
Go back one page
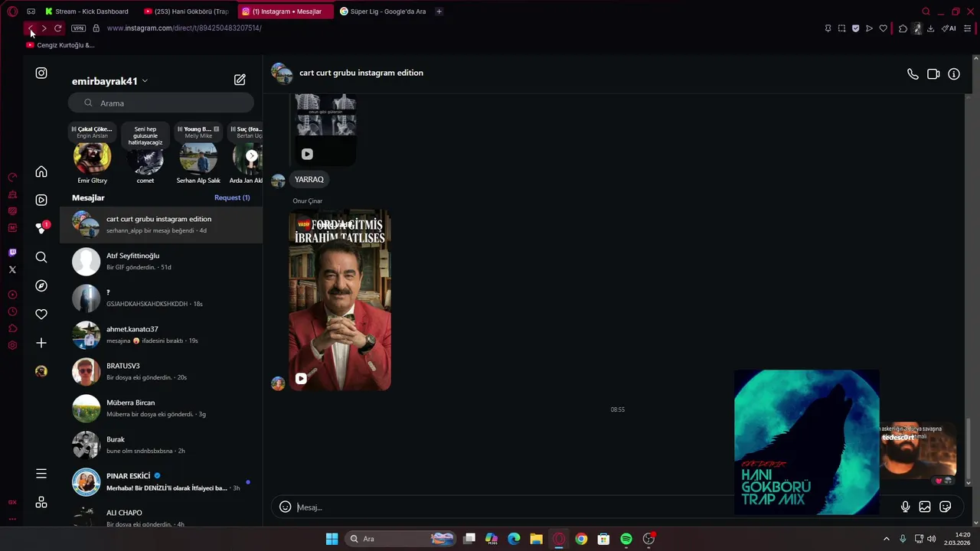tap(30, 28)
